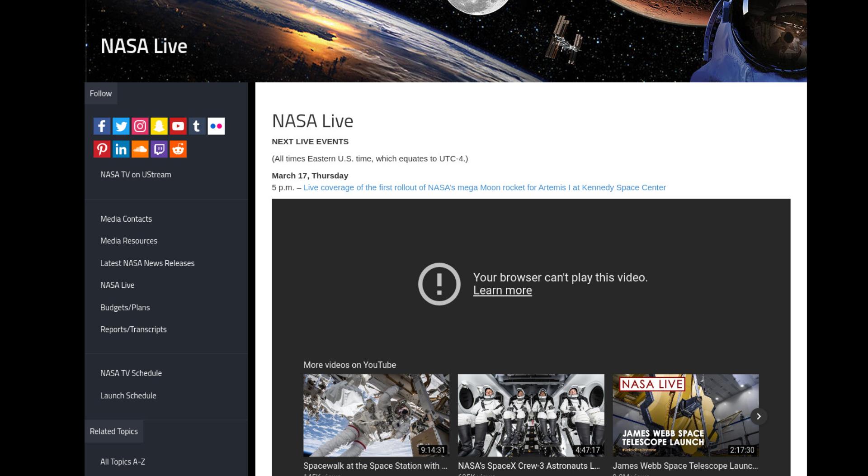
Task: Click the NASA Live page heading
Action: [312, 121]
